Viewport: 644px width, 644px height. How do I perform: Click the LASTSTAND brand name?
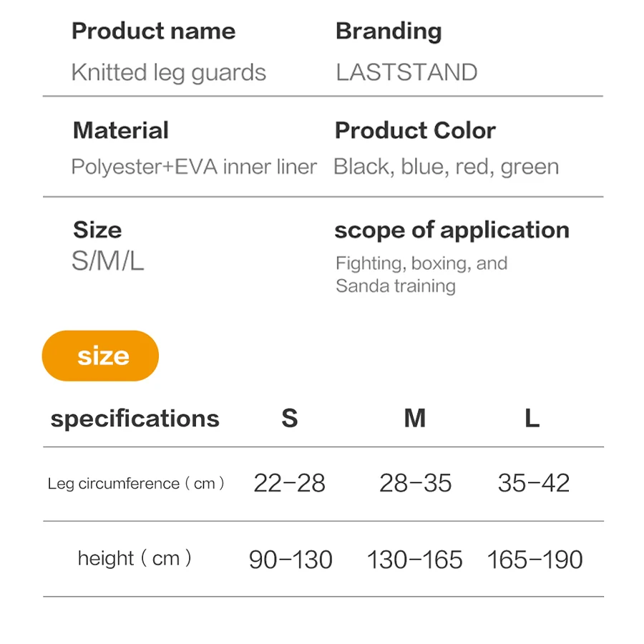pyautogui.click(x=406, y=72)
